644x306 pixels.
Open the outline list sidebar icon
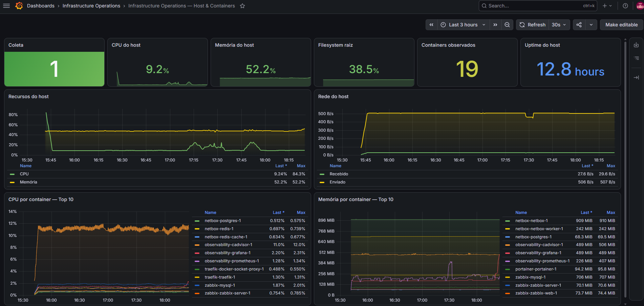637,58
